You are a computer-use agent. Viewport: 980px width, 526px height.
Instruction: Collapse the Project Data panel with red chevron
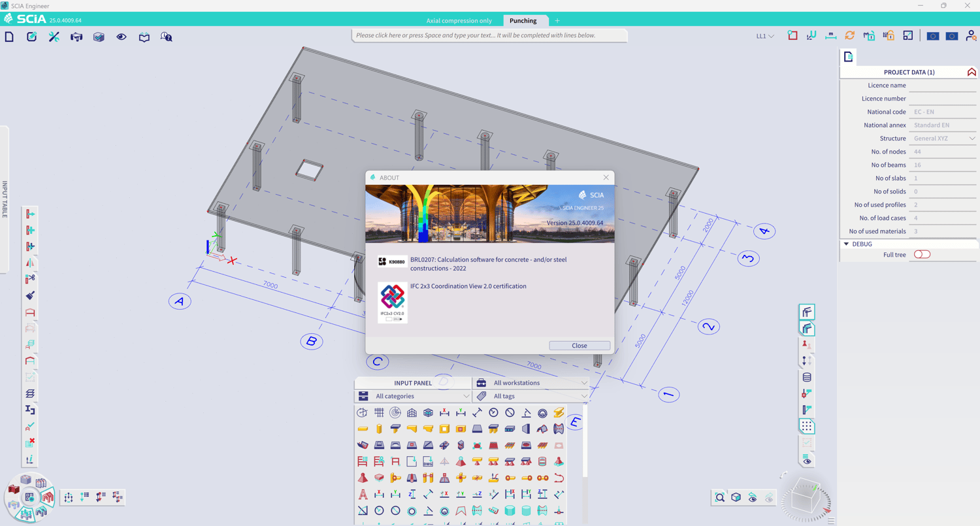(x=972, y=72)
